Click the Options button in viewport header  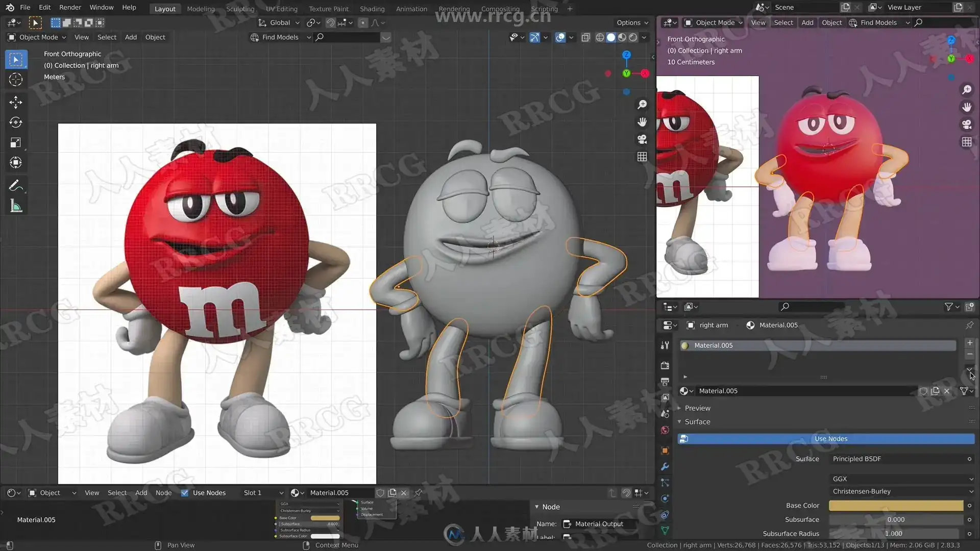632,22
